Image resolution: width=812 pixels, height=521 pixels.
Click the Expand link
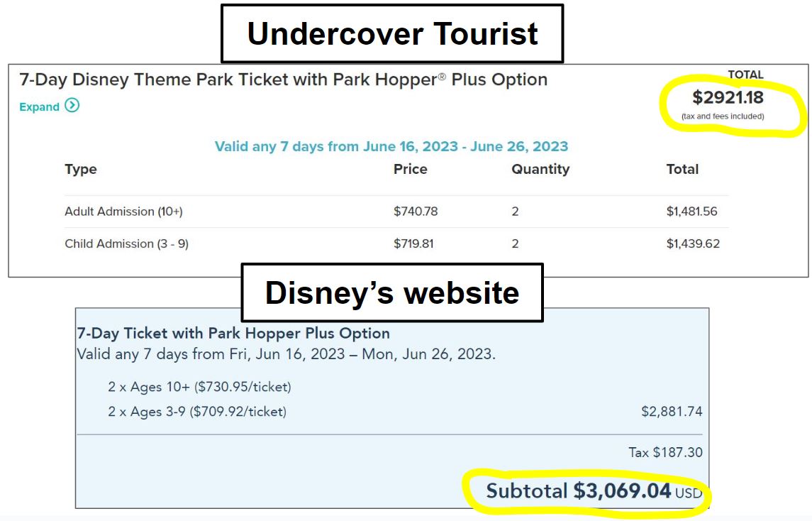39,107
